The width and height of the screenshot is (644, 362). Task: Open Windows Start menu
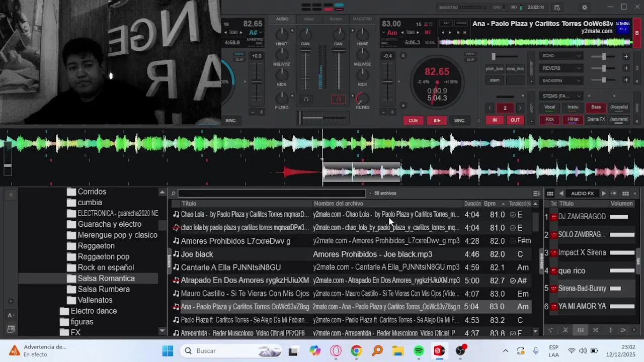click(x=168, y=351)
